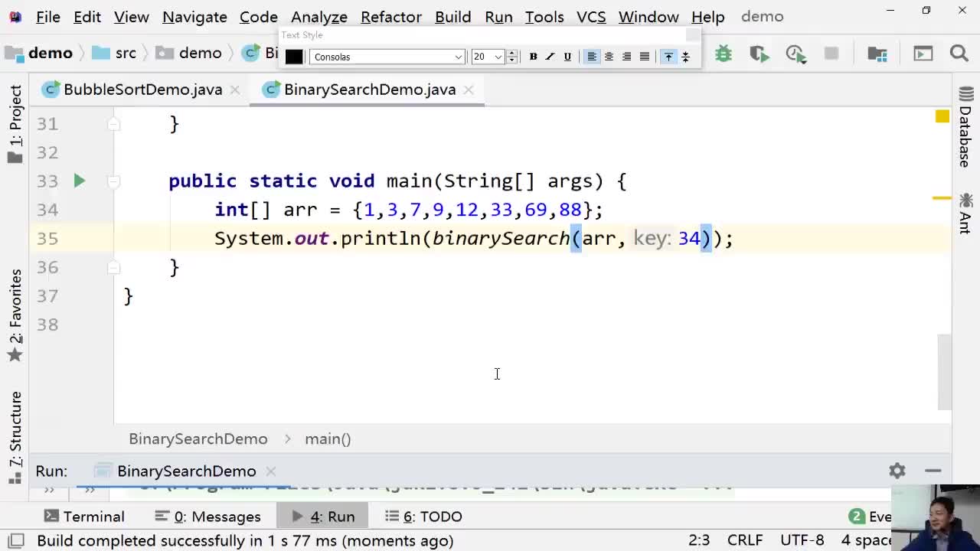Click the demo project folder breadcrumb
The image size is (980, 551).
click(40, 53)
